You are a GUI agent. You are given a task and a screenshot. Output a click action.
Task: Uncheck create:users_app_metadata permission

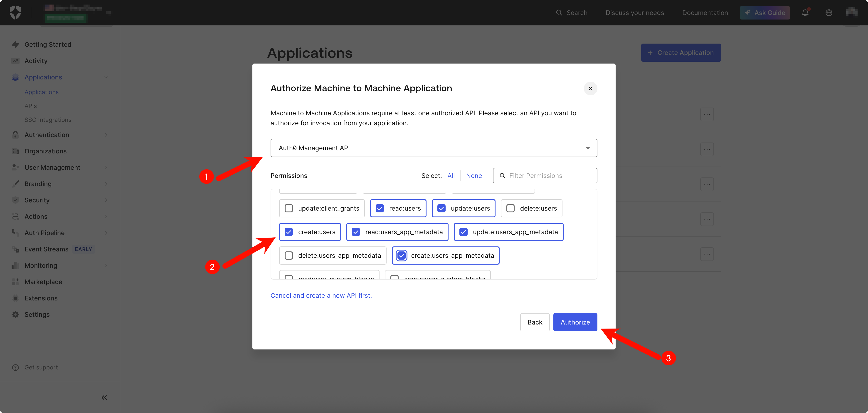pos(401,256)
